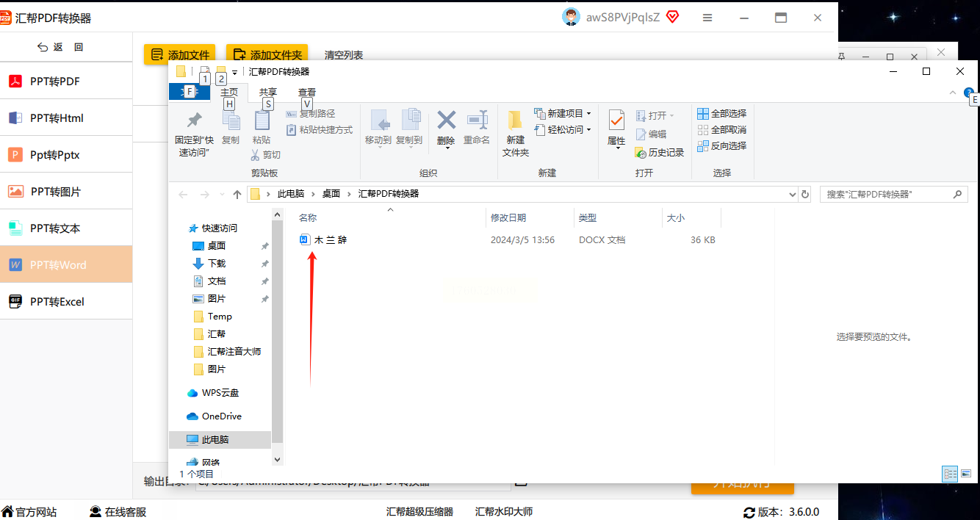Click 添加文件夹 button in converter
Screen dimensions: 980x520
point(267,54)
